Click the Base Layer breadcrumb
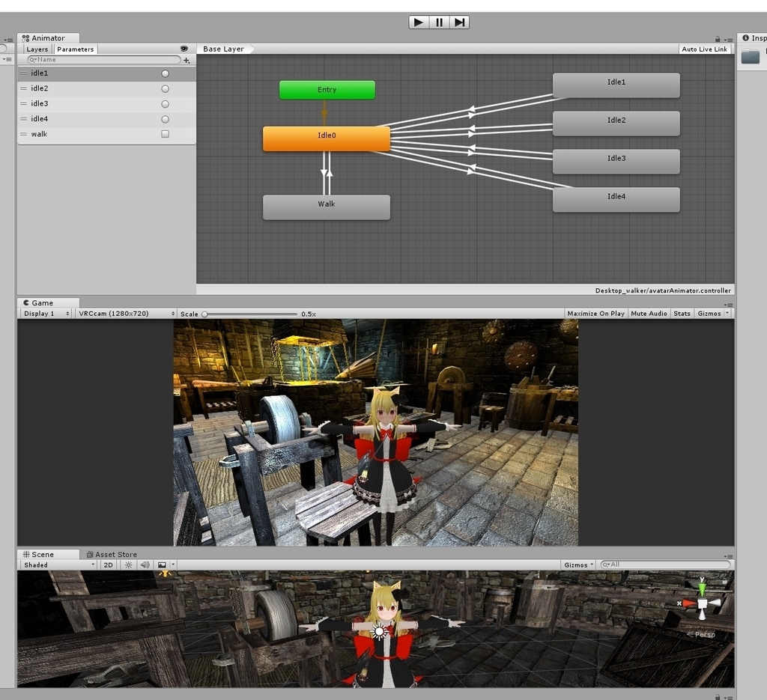The height and width of the screenshot is (700, 767). [223, 49]
